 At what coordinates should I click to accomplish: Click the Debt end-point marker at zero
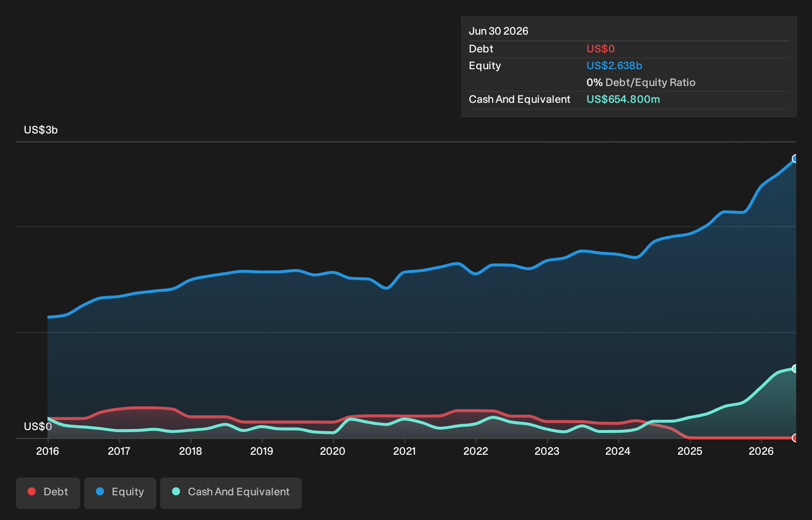click(795, 438)
